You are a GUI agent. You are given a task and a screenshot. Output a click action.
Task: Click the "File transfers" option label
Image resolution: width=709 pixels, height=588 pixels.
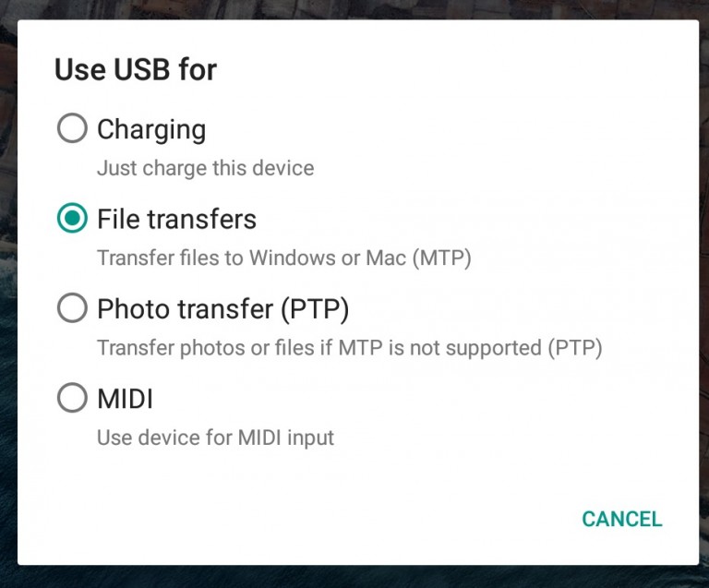(x=176, y=219)
